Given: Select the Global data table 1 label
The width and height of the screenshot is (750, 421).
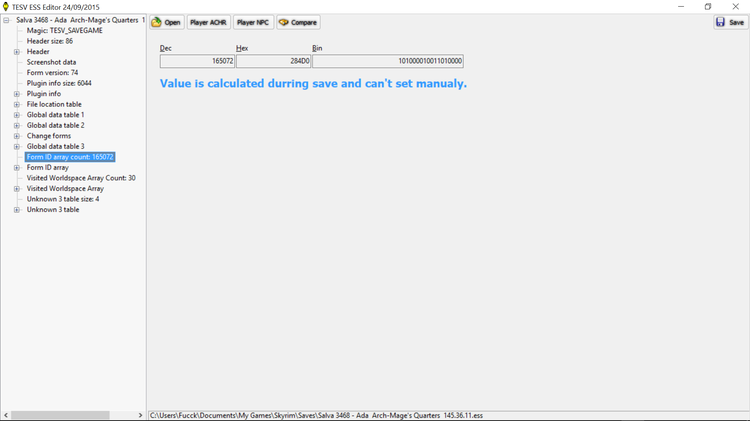Looking at the screenshot, I should [55, 115].
